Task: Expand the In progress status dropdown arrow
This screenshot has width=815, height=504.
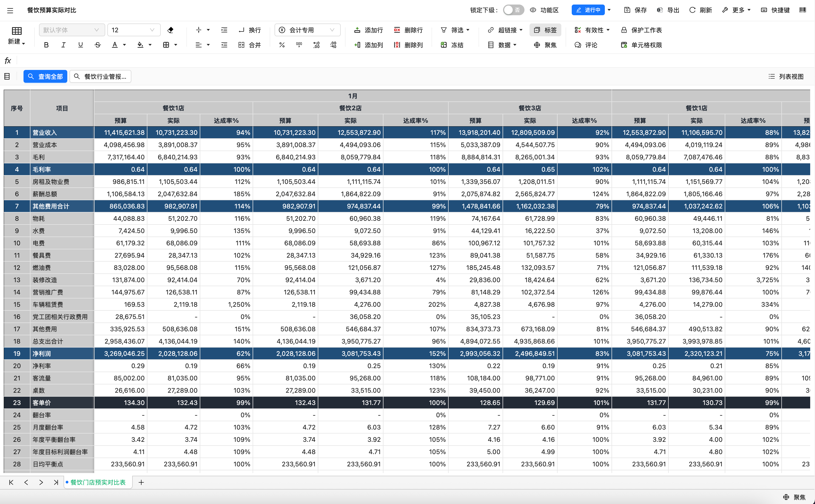Action: 609,10
